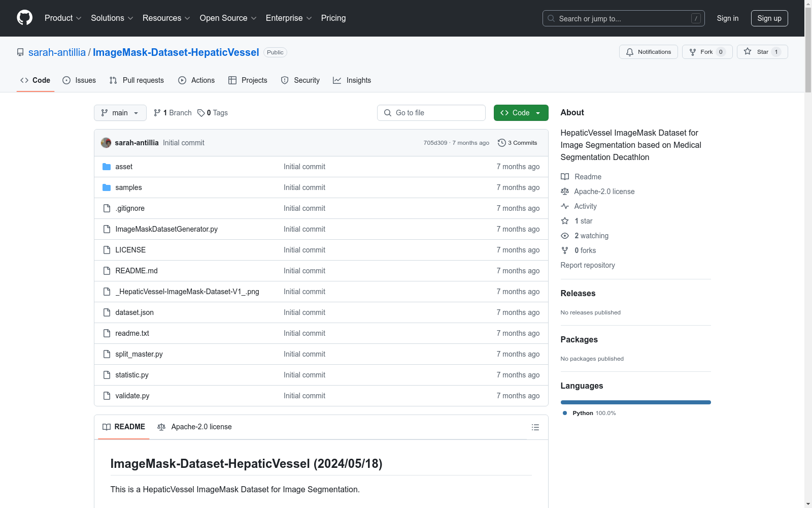This screenshot has width=812, height=508.
Task: Open README.md file
Action: click(137, 271)
